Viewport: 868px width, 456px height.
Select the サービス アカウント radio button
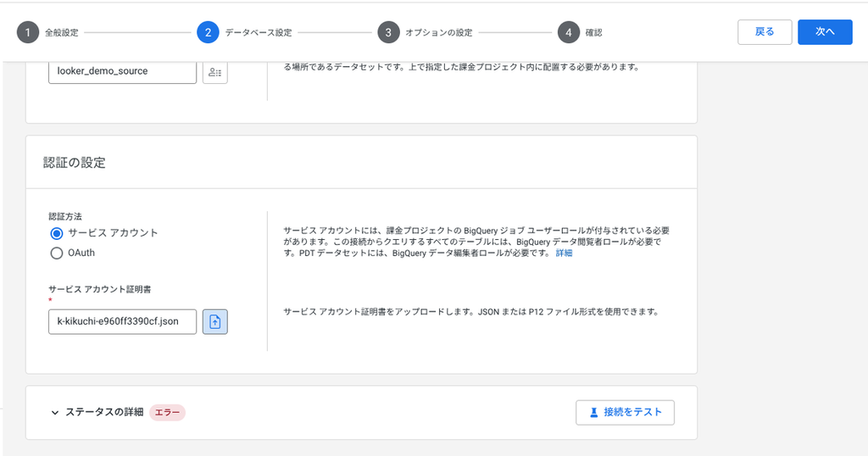(x=57, y=233)
